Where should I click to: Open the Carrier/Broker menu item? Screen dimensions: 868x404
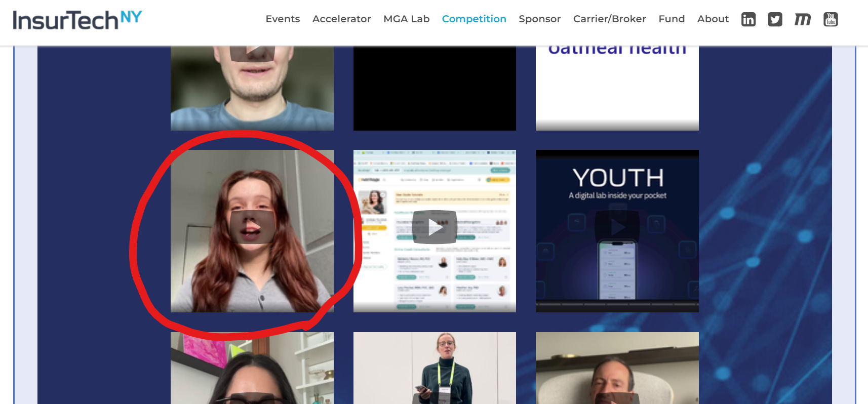pos(610,19)
